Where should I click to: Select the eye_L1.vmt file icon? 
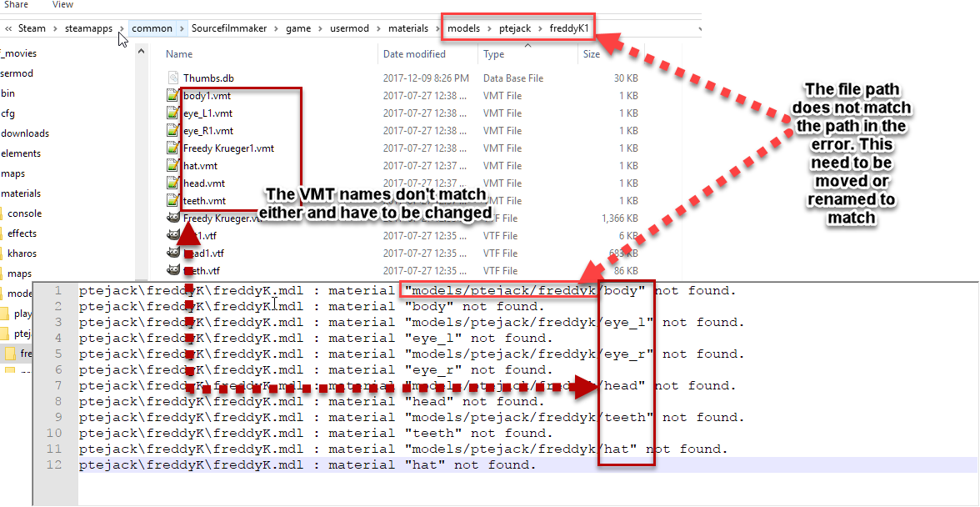tap(173, 113)
